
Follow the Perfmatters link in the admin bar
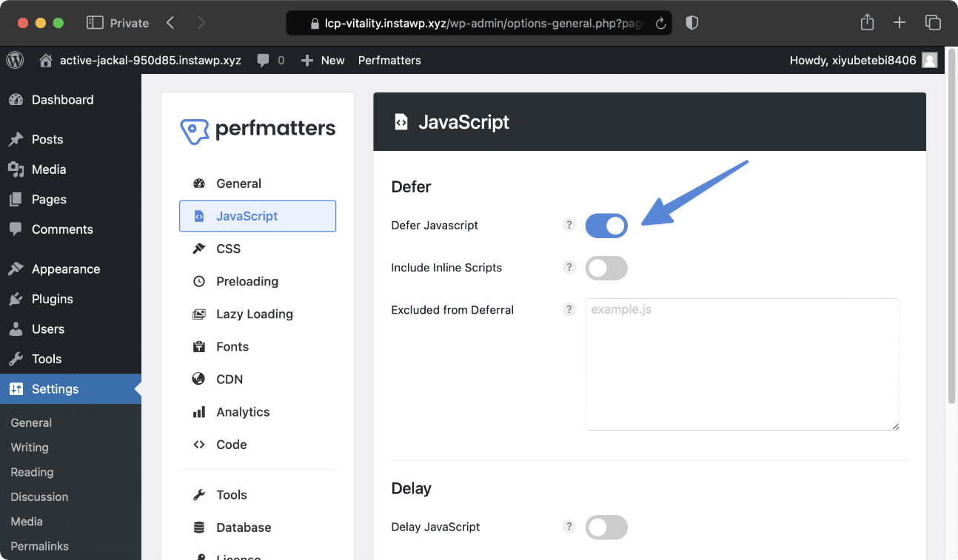(x=389, y=60)
